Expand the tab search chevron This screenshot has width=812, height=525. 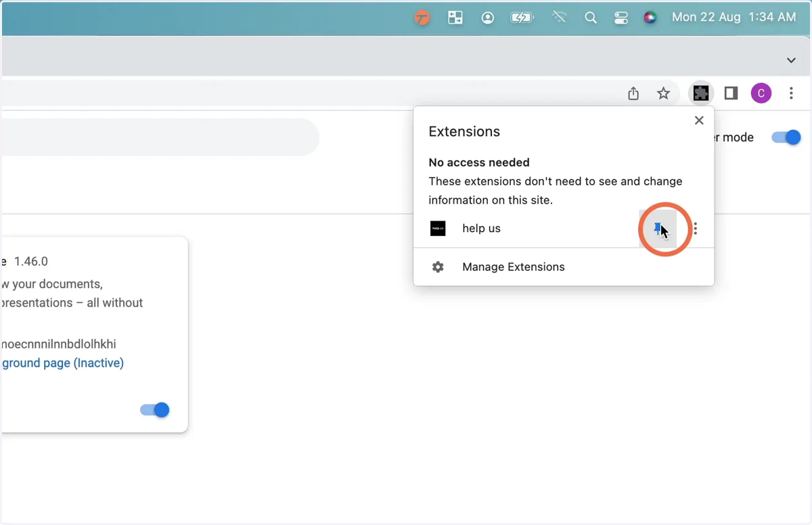(x=791, y=60)
